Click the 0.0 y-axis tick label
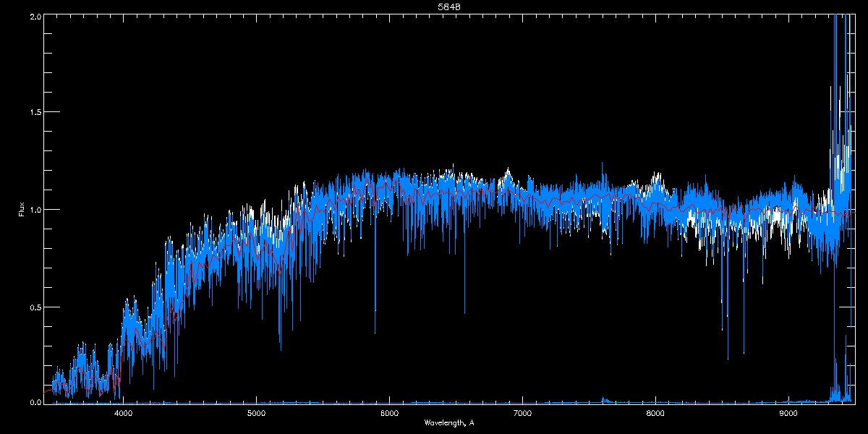 35,401
